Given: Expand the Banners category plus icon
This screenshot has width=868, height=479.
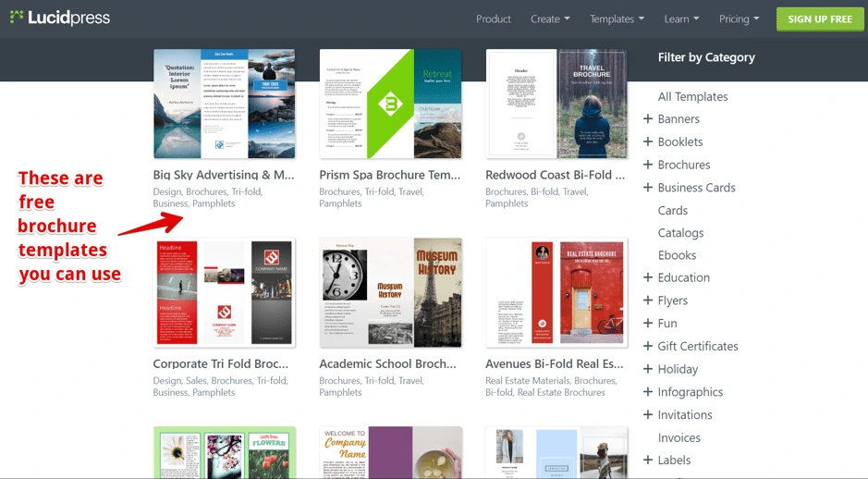Looking at the screenshot, I should [x=648, y=118].
